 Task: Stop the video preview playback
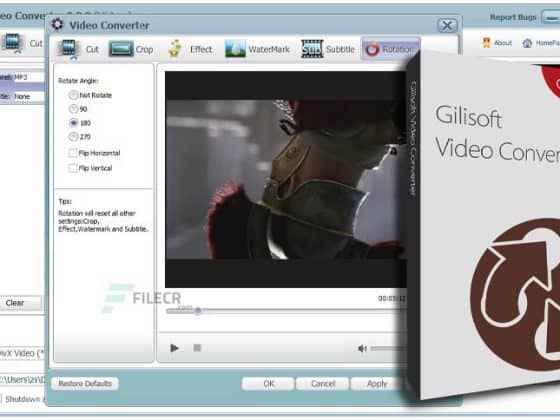(x=197, y=348)
